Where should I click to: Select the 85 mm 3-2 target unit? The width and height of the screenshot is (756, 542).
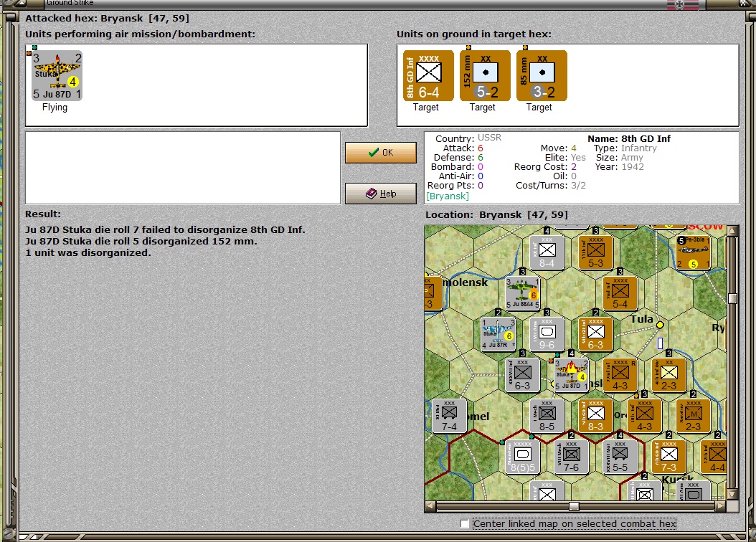click(542, 76)
